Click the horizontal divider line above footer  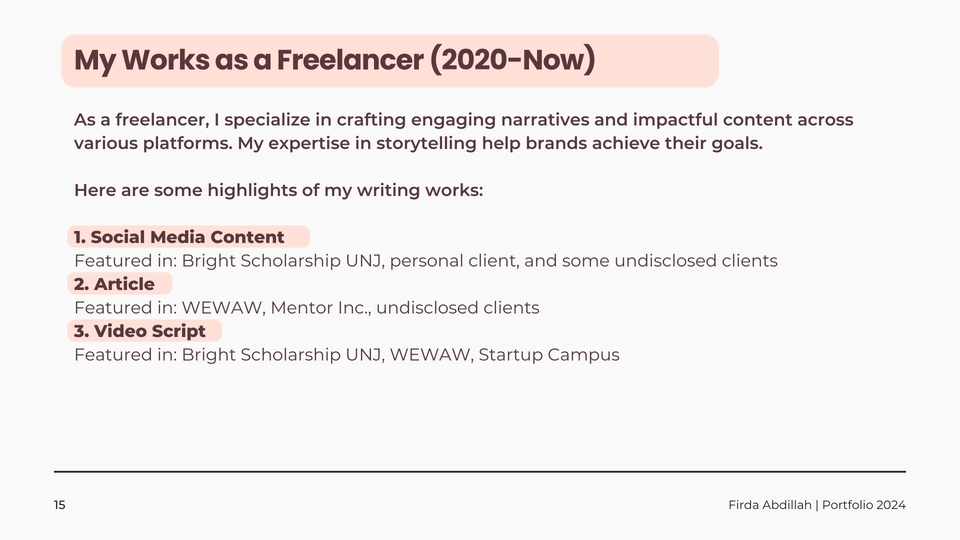(x=480, y=471)
